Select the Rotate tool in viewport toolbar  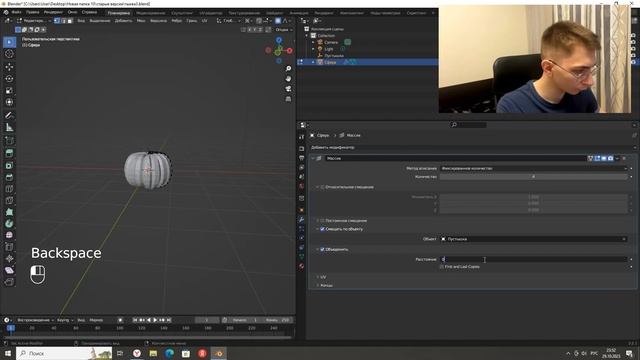9,78
